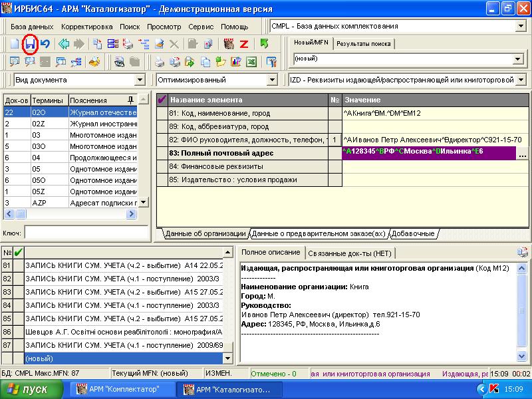Open the Сервис menu
Image resolution: width=532 pixels, height=399 pixels.
201,27
